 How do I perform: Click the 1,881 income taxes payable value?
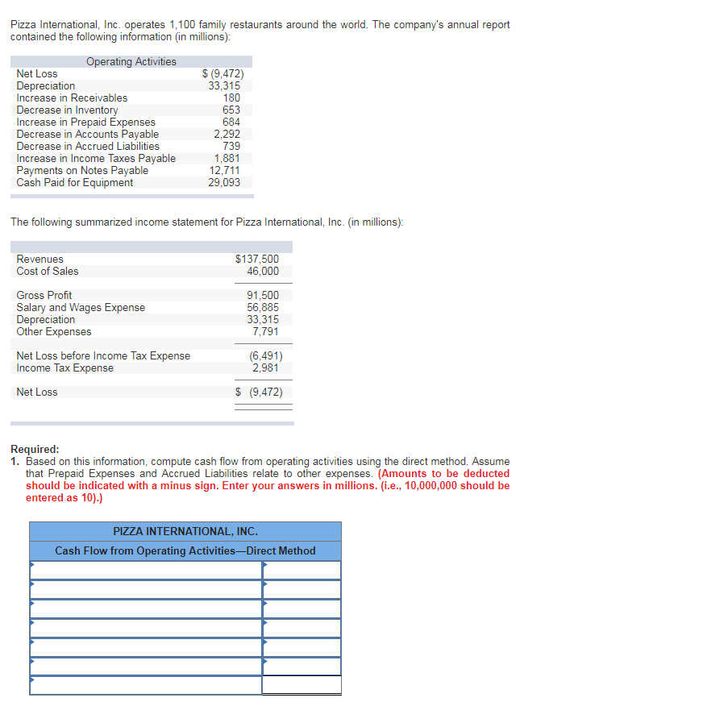click(227, 158)
